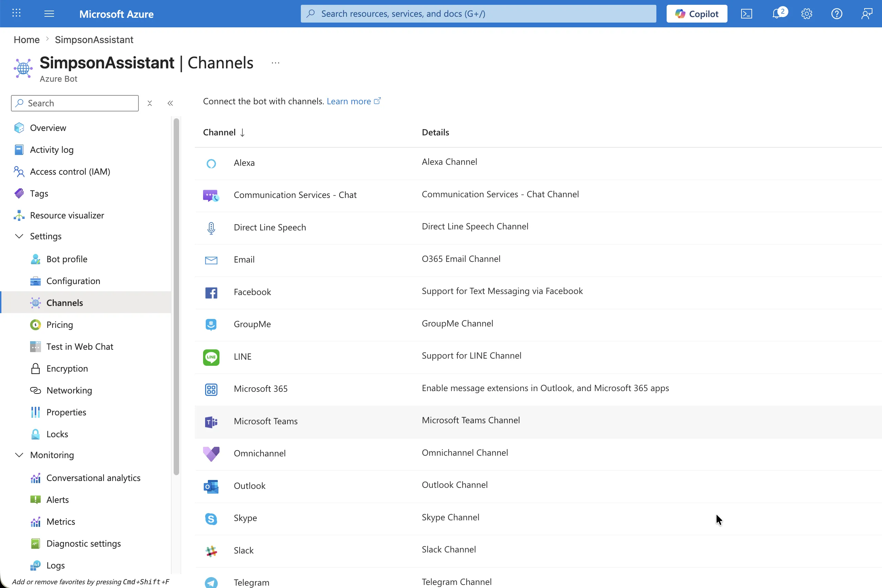Click the LINE channel icon
This screenshot has height=588, width=882.
point(211,357)
